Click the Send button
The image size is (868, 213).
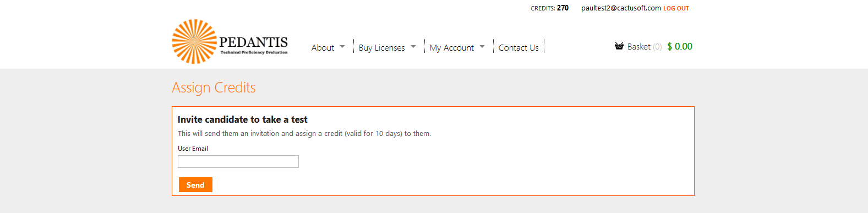click(x=195, y=185)
